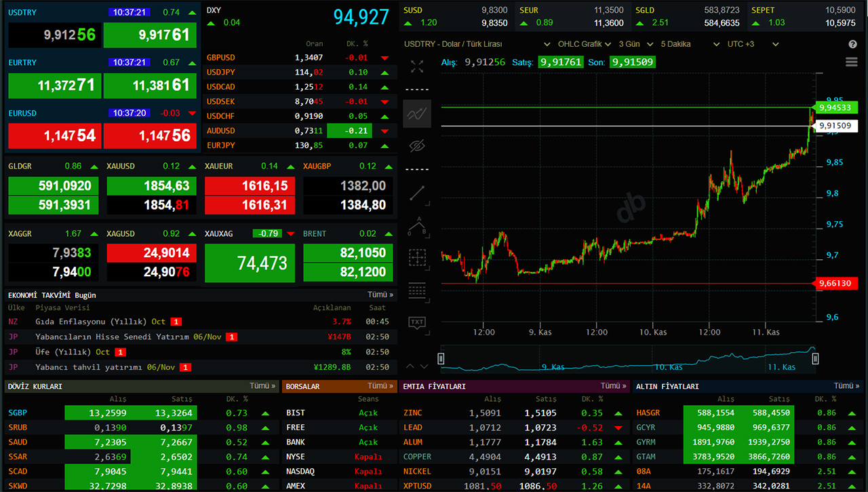Toggle the hide drawings eye icon
Screen dimensions: 868x492
[417, 146]
